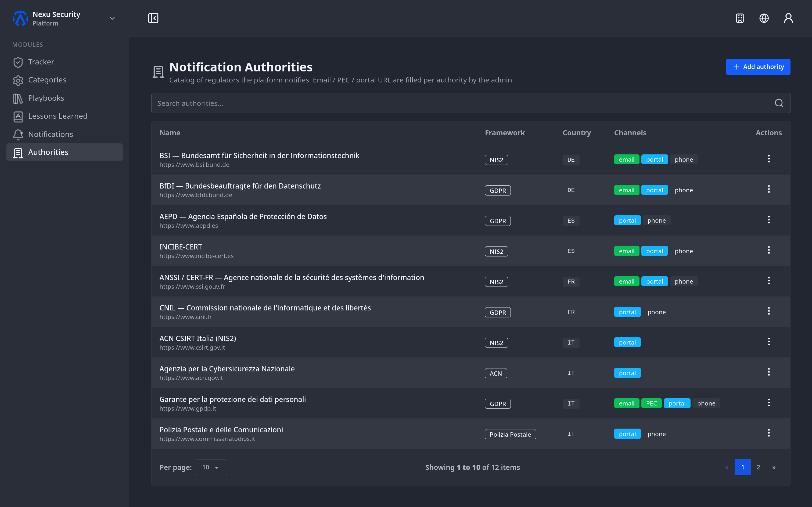Expand the Nexu Security Platform switcher chevron

coord(112,18)
